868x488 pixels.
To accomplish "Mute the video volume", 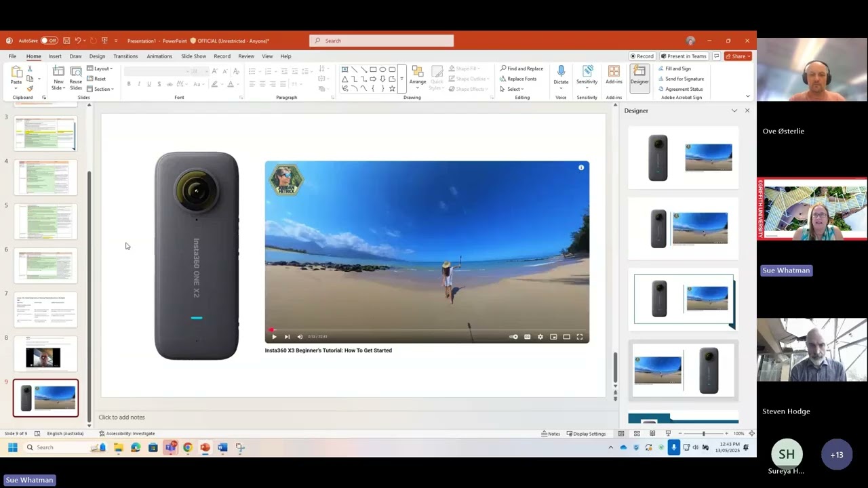I will tap(300, 337).
